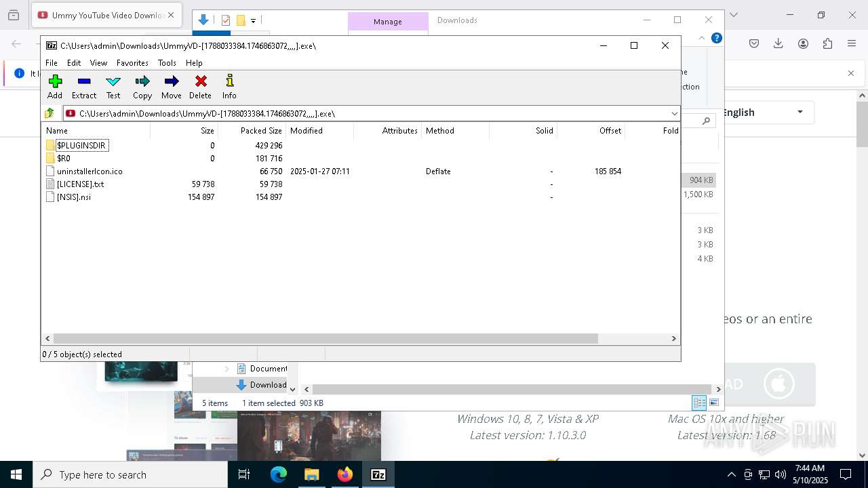Switch Explorer to large icons view

pos(713,403)
